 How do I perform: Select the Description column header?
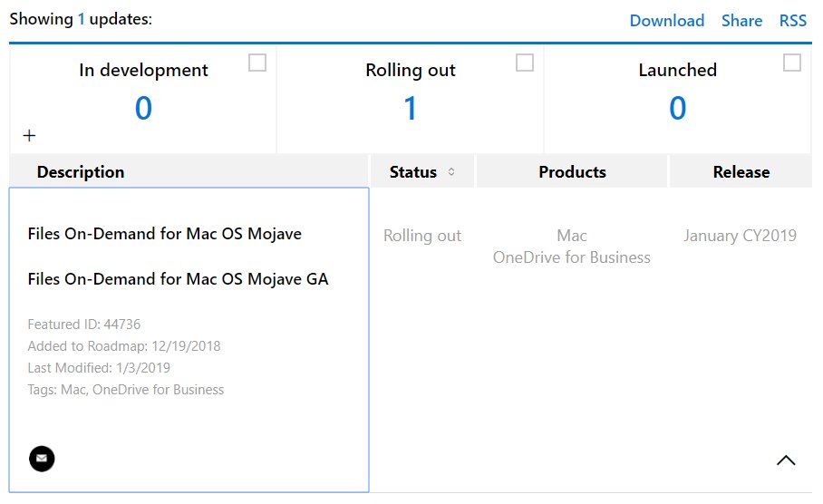coord(81,172)
